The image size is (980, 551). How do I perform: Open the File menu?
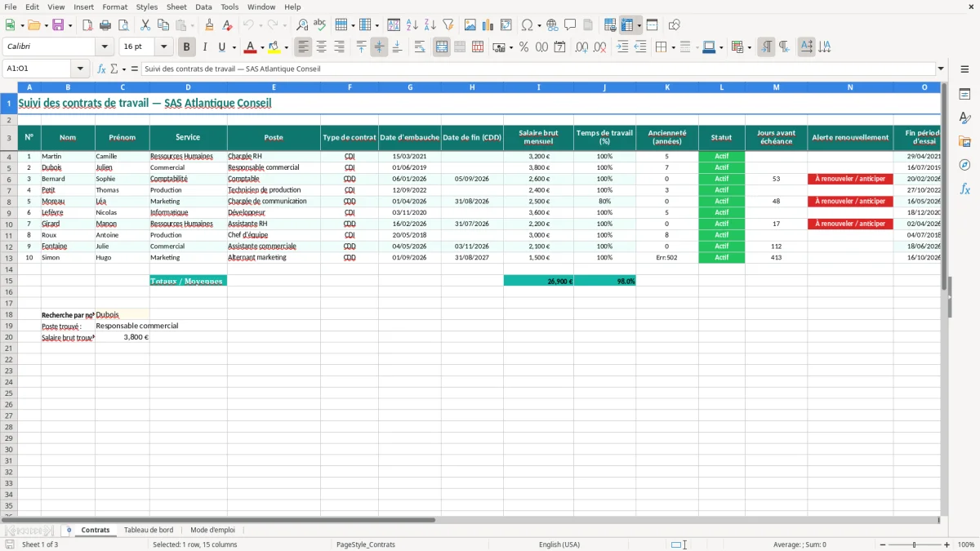pos(11,7)
